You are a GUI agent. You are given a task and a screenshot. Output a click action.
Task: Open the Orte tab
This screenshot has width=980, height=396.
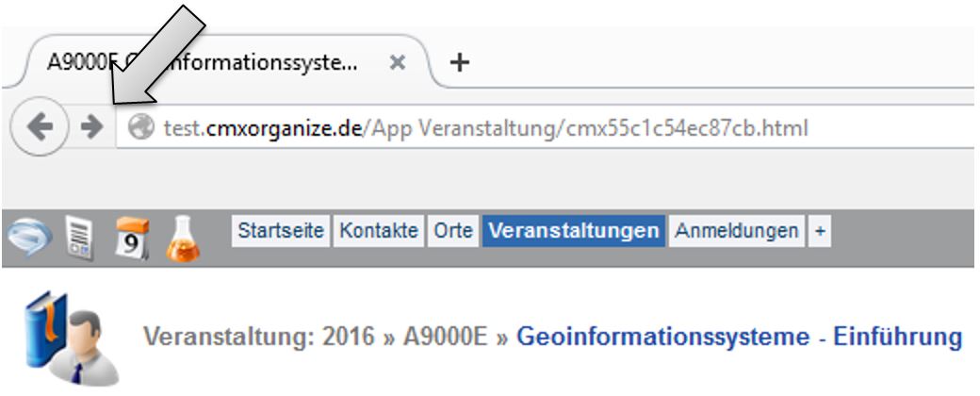453,231
